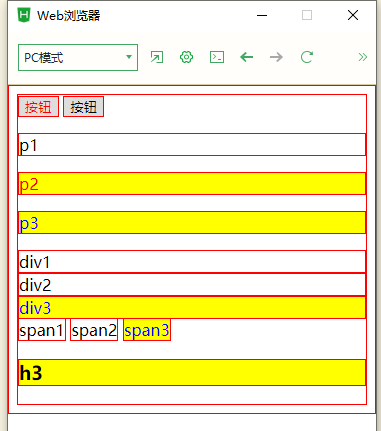The width and height of the screenshot is (381, 431).
Task: Click the yellow span3 text
Action: pyautogui.click(x=147, y=330)
